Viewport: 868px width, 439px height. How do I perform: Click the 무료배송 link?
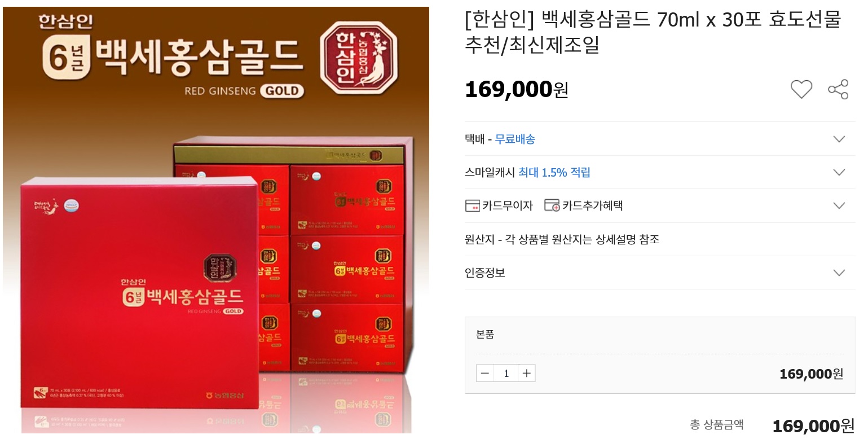(x=515, y=139)
